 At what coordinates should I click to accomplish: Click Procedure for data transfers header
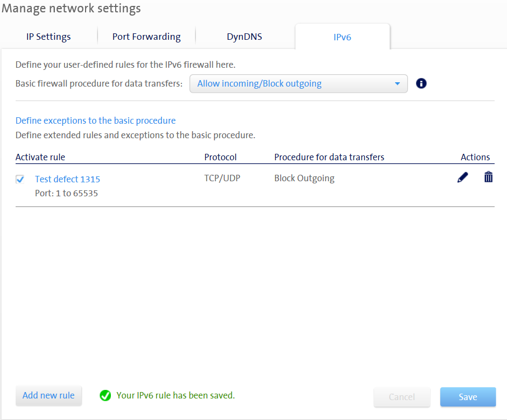pos(329,157)
